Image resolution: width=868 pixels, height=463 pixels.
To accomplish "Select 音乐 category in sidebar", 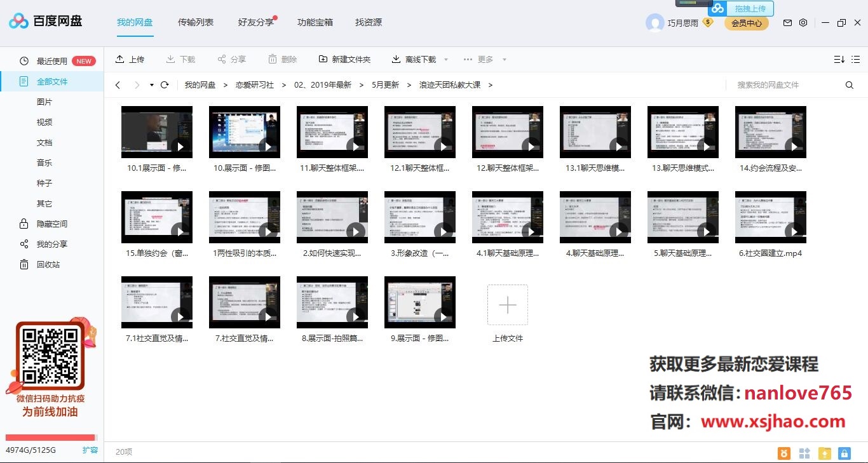I will (x=44, y=163).
